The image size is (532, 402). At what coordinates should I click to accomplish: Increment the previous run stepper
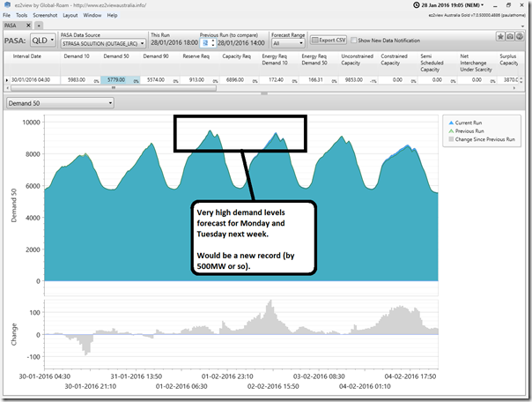[213, 41]
